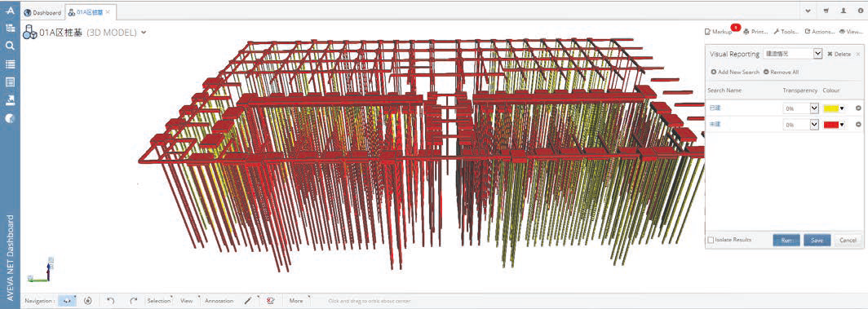The height and width of the screenshot is (309, 868).
Task: Open the pie chart icon in sidebar
Action: [x=10, y=118]
